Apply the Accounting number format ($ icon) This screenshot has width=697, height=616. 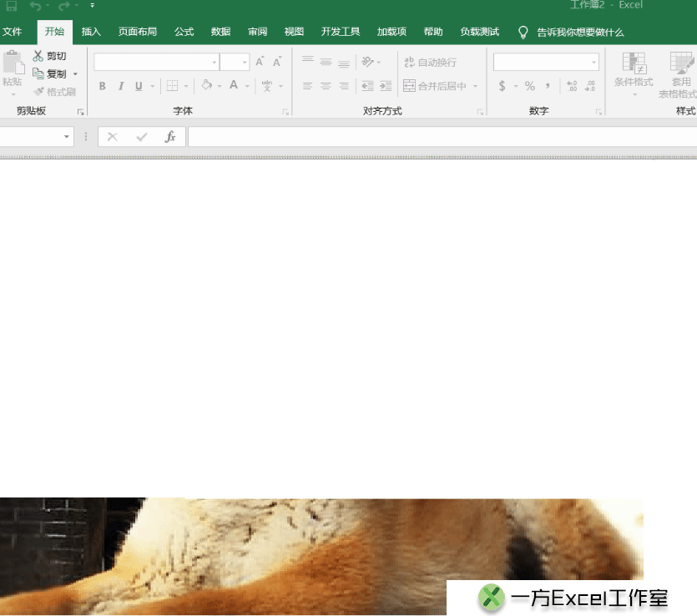[x=502, y=86]
